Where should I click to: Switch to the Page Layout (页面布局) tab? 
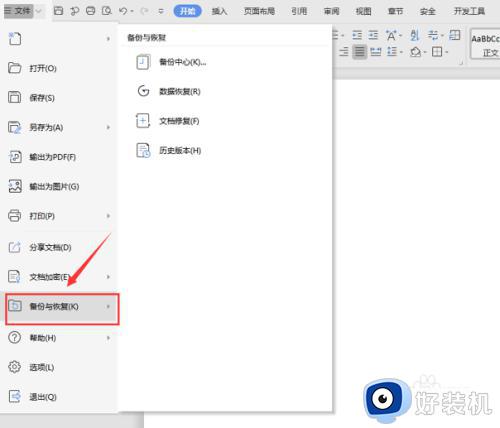tap(259, 11)
